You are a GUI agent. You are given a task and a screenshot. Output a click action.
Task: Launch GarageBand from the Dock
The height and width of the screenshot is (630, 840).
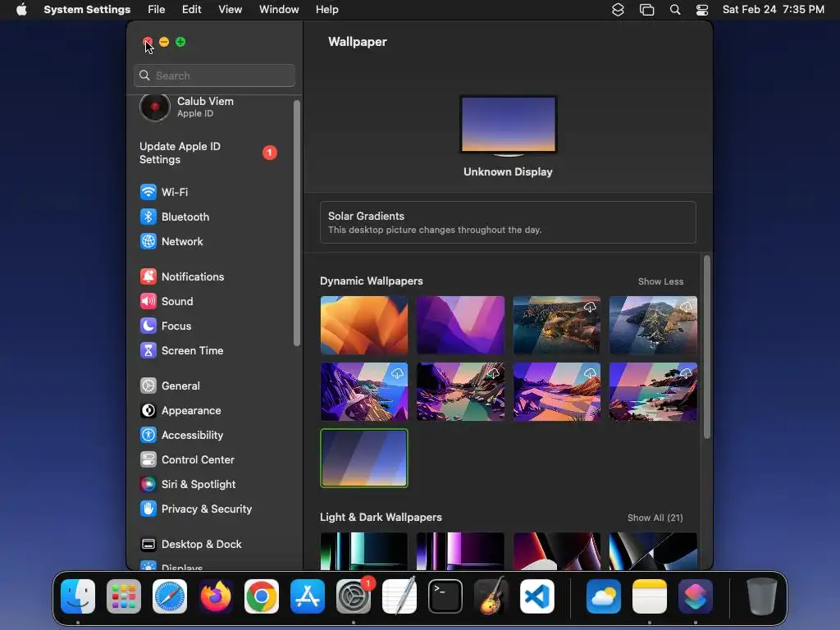[x=491, y=596]
